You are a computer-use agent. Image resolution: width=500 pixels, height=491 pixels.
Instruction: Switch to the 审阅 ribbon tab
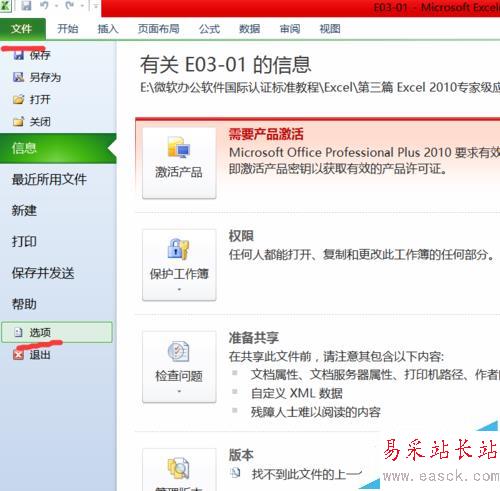[290, 29]
